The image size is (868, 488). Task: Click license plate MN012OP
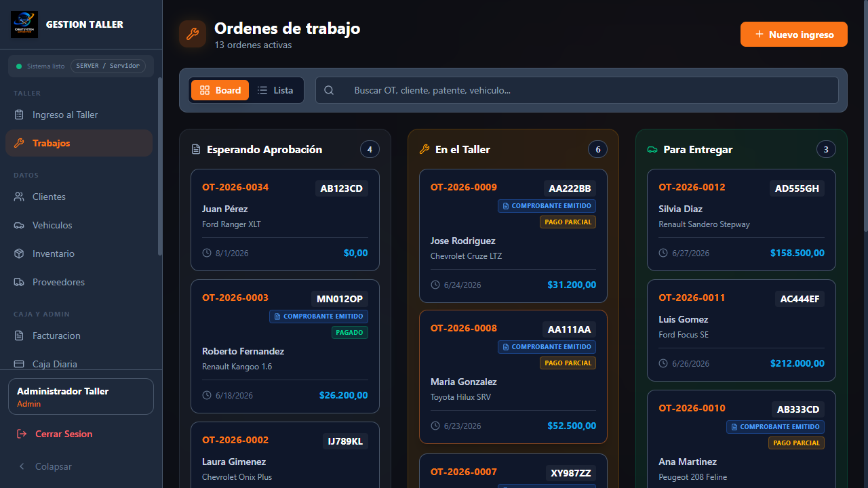coord(340,299)
